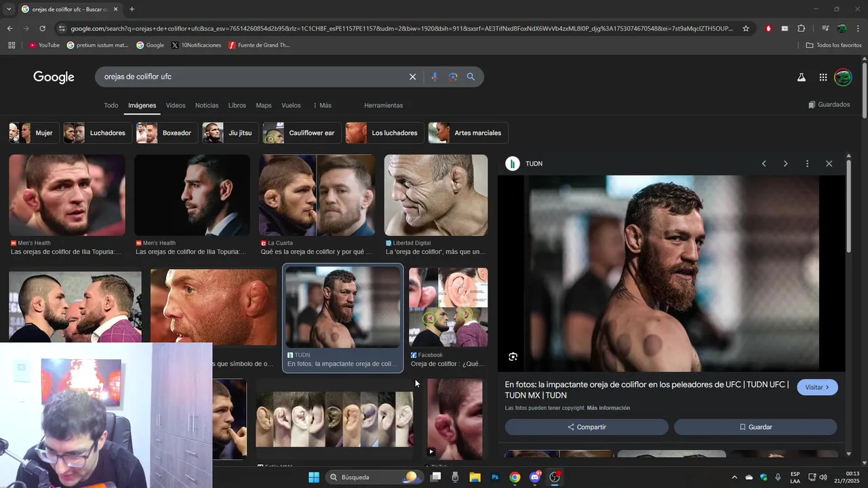Screen dimensions: 868x488
Task: Show next image in preview panel
Action: [785, 163]
